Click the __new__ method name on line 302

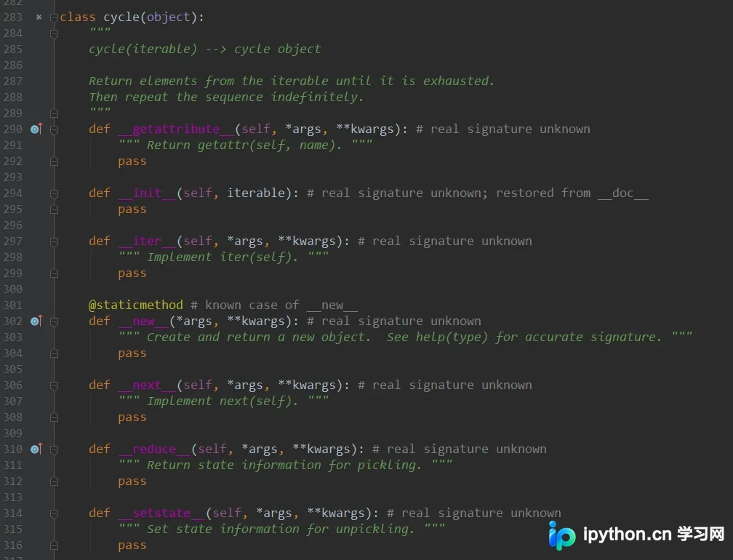[x=143, y=321]
